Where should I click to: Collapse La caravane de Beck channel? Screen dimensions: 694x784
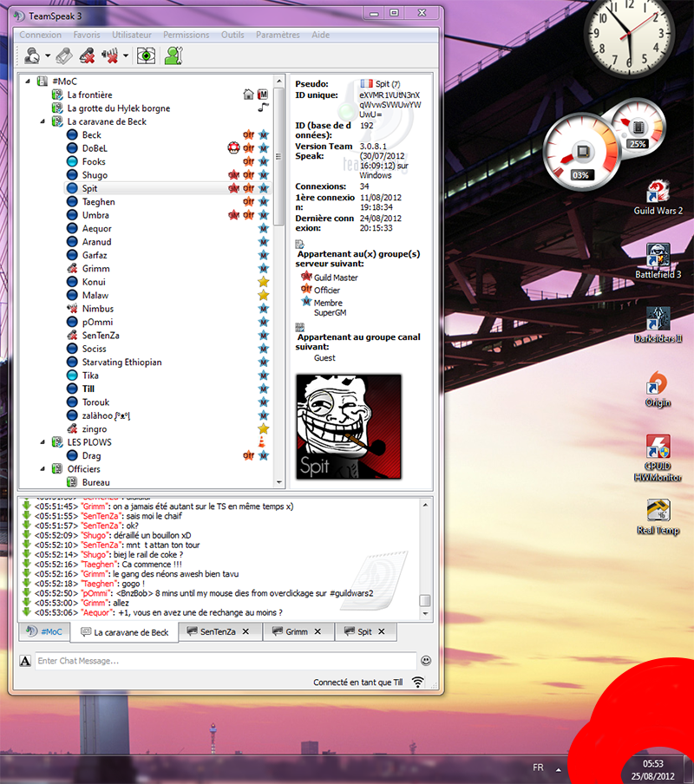[43, 121]
